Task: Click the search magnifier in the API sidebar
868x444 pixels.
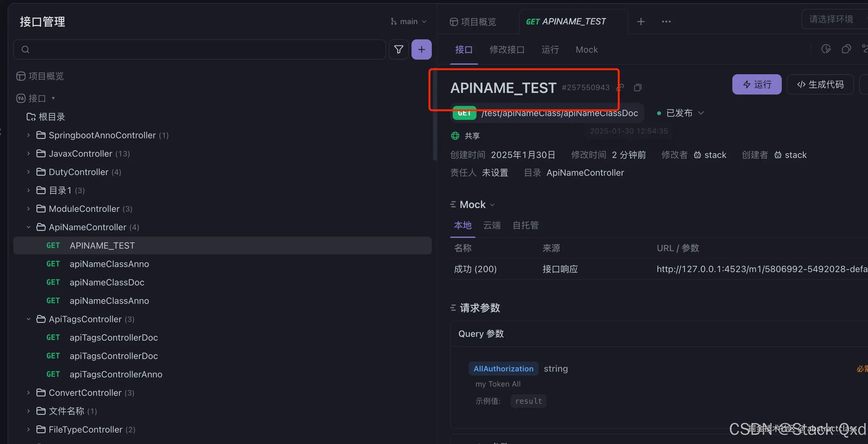Action: (x=25, y=49)
